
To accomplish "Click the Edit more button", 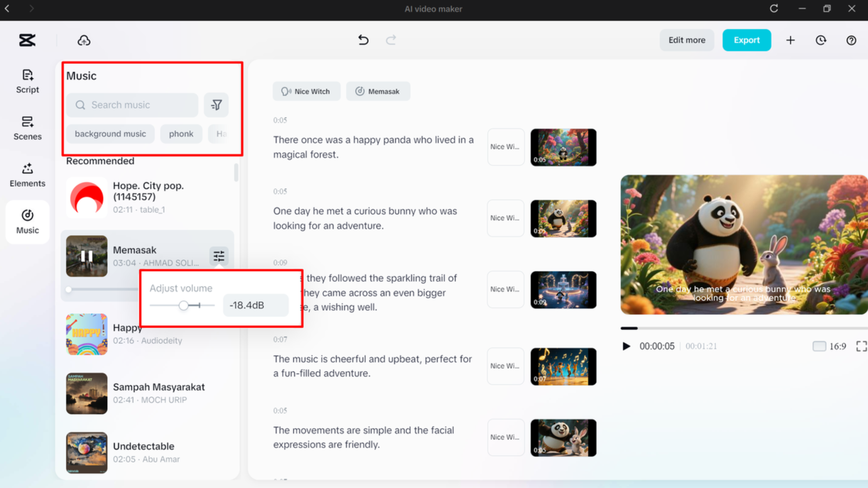I will (686, 40).
